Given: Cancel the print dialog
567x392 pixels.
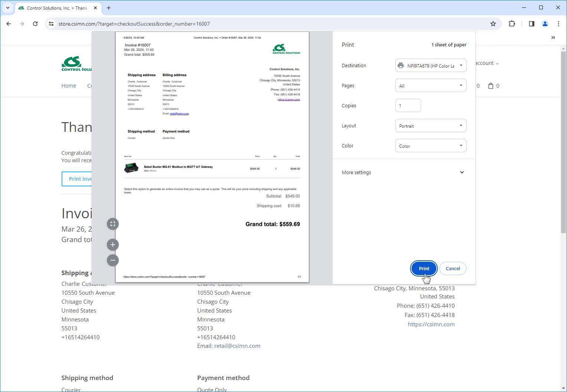Looking at the screenshot, I should click(453, 268).
